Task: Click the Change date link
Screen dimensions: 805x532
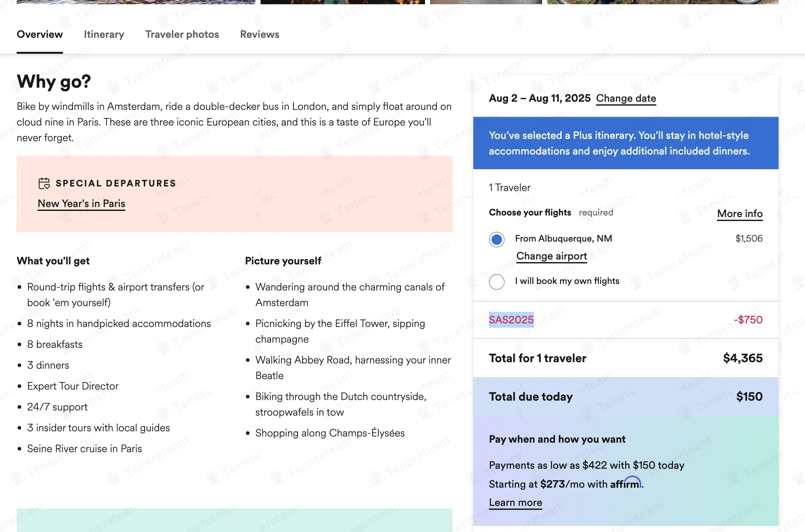Action: point(626,98)
